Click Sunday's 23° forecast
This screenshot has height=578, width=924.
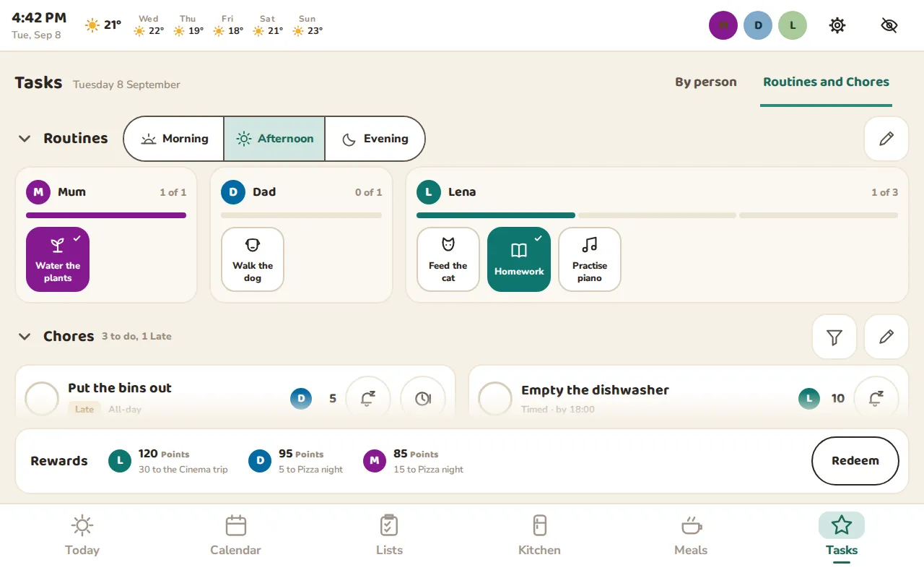(x=308, y=25)
